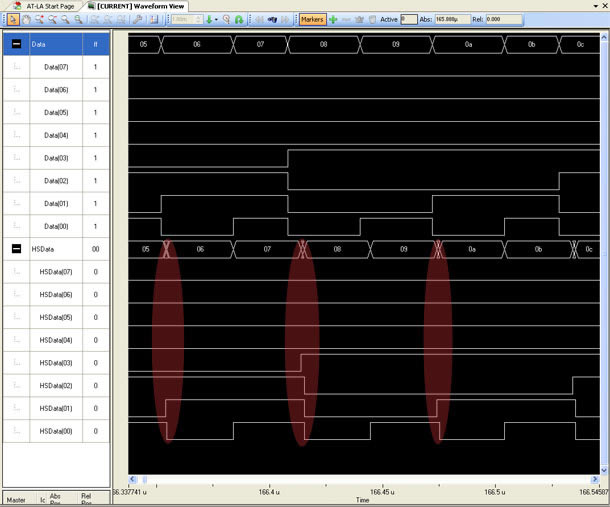Click the Active marker input field
Screen dimensions: 610x507
pyautogui.click(x=409, y=19)
